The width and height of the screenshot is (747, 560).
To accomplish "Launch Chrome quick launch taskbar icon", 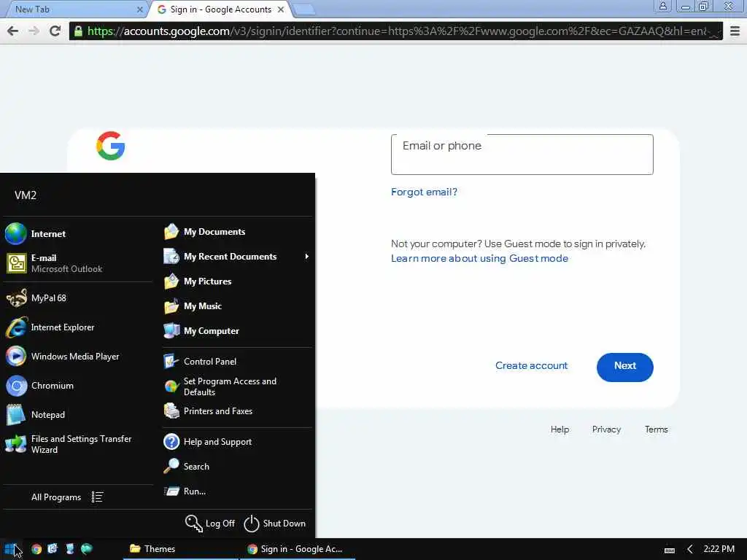I will coord(36,549).
